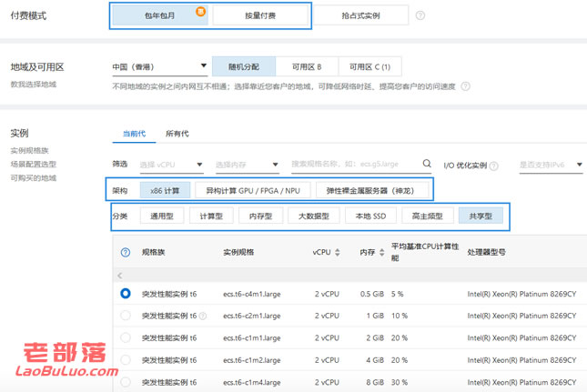Click 处理器型号 column header

(x=486, y=252)
